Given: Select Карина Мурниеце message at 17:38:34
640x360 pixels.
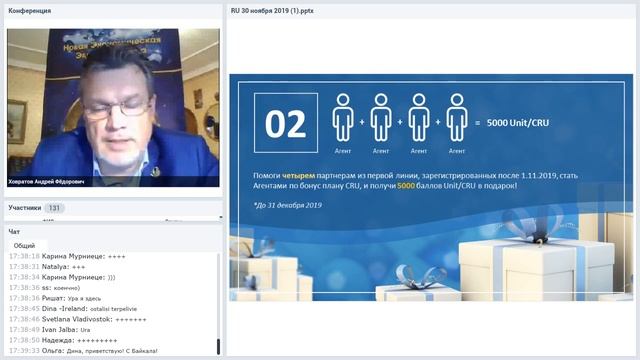Looking at the screenshot, I should 62,277.
